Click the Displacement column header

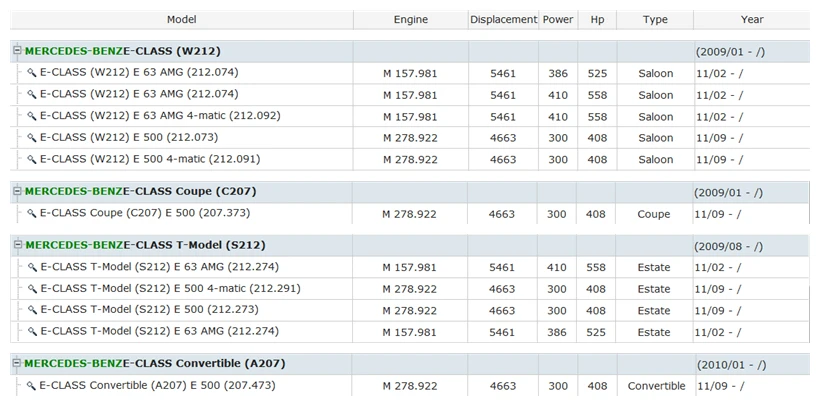pos(504,20)
